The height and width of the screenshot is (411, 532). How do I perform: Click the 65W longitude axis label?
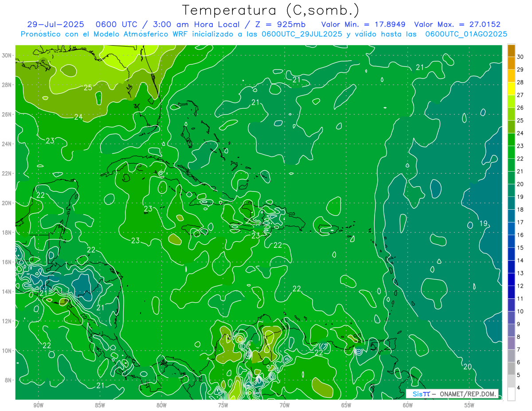(346, 405)
